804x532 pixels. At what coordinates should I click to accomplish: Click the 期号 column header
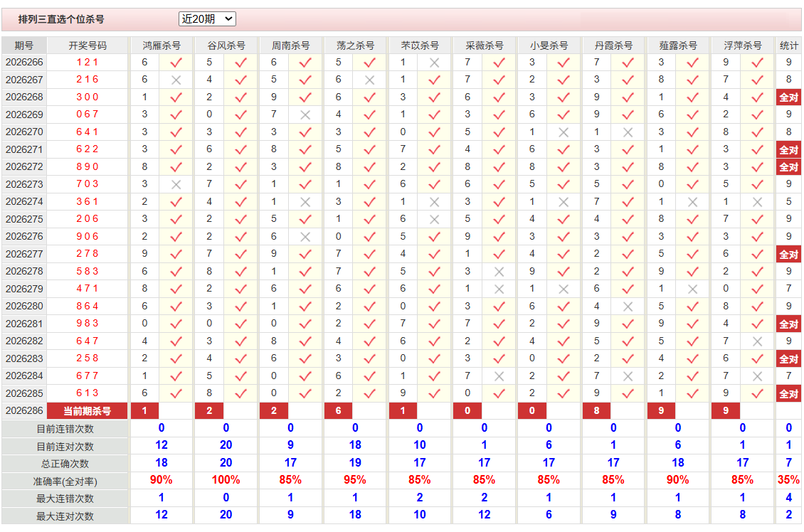point(24,46)
